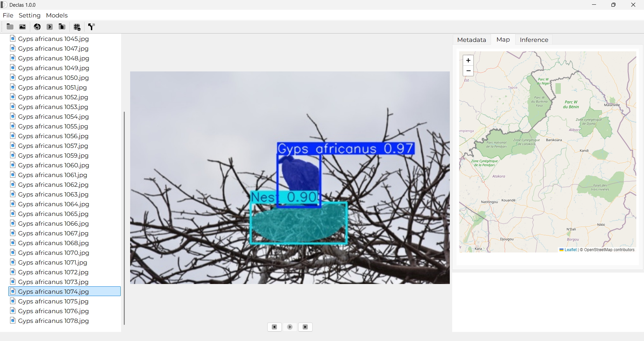Click the branching arrow toolbar icon
644x341 pixels.
point(92,27)
